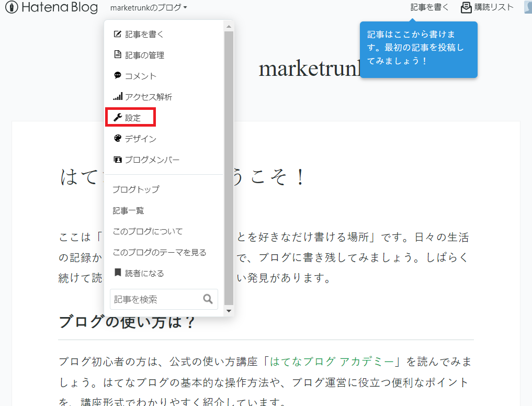Click the ブログメンバー member icon

point(118,160)
